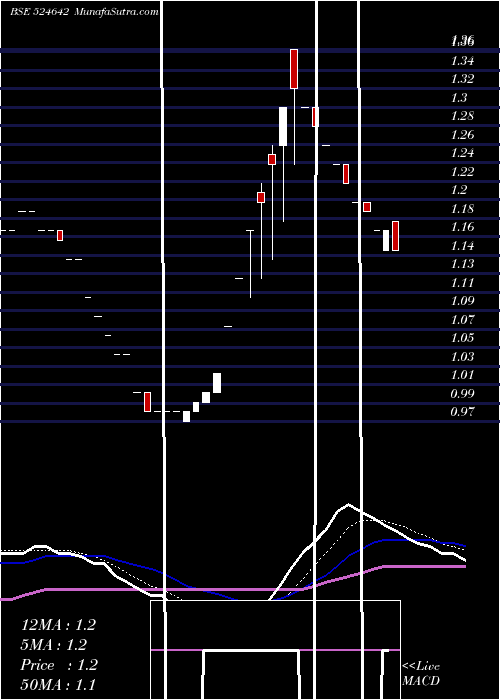Select the 1.3 price axis label

pos(459,97)
